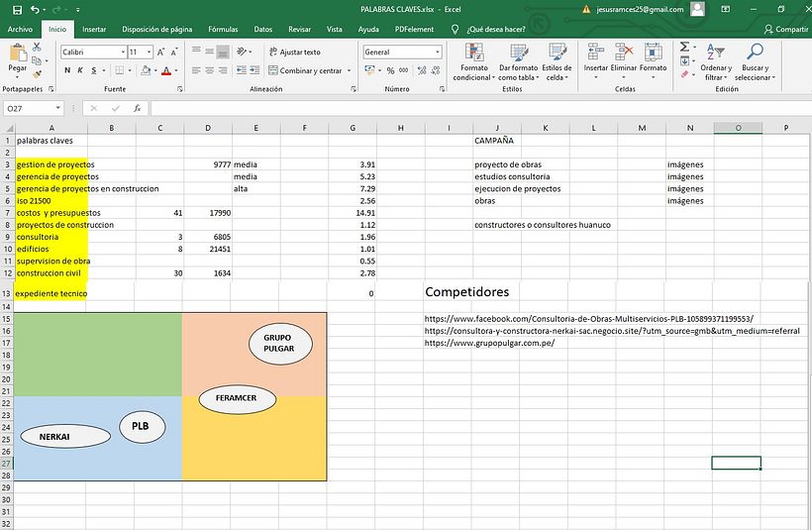Open Estilos de celda gallery
This screenshot has height=530, width=812.
[557, 62]
